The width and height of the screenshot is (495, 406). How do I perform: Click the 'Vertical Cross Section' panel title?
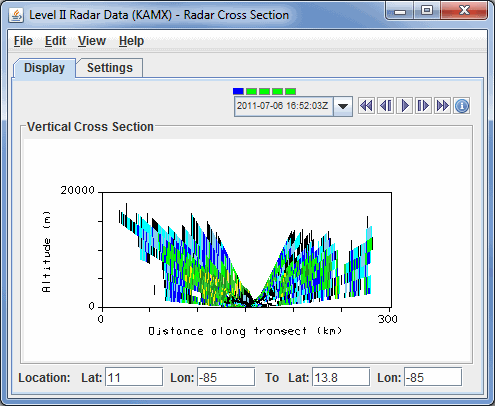pyautogui.click(x=90, y=127)
